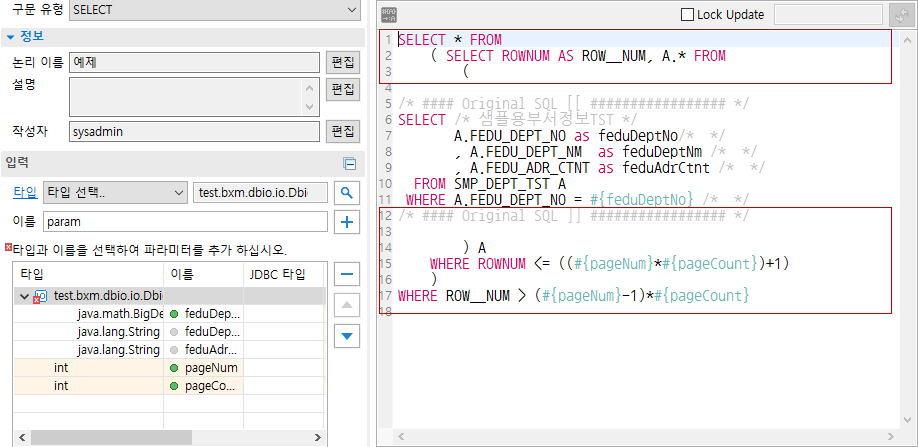918x447 pixels.
Task: Click right arrow of parameter table scrollbar
Action: pos(317,437)
